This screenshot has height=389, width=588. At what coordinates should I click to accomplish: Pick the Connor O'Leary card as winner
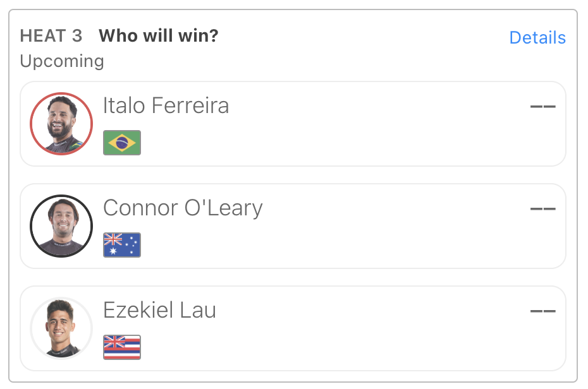(x=293, y=226)
